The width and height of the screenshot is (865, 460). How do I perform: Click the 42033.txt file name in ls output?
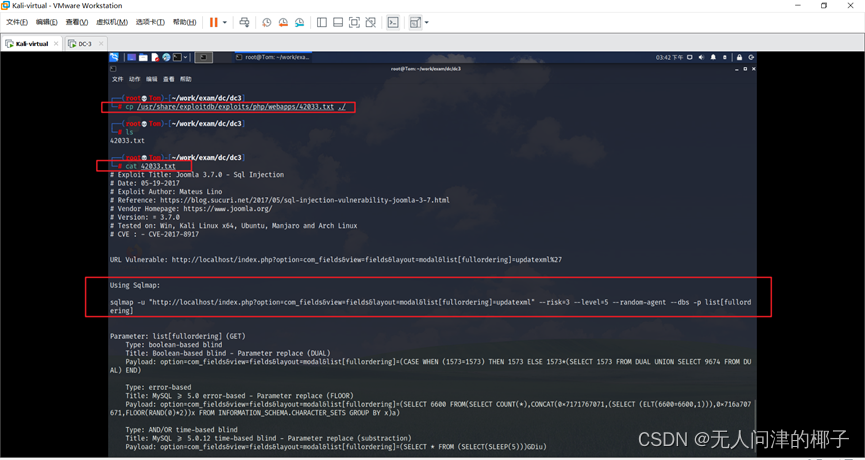[127, 141]
